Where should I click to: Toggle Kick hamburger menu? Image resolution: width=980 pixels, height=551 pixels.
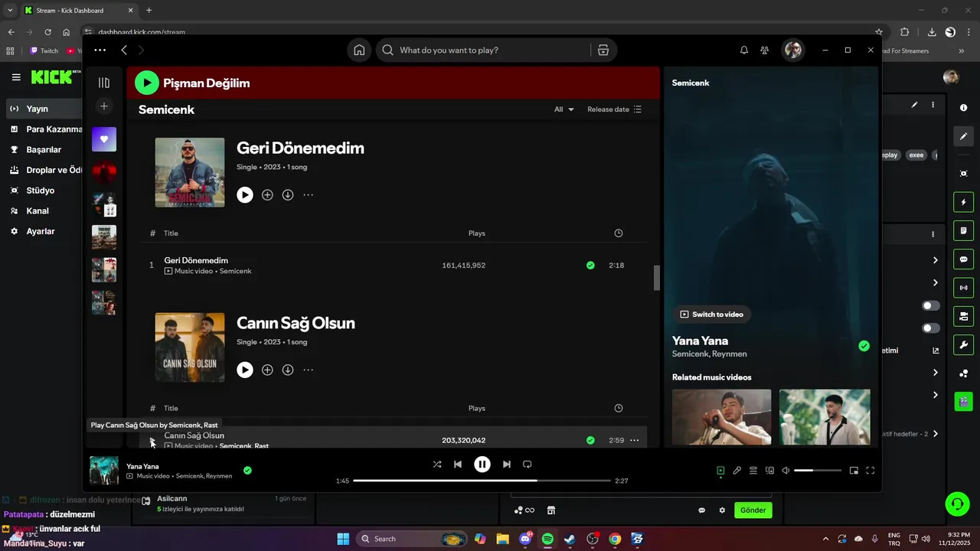point(16,77)
